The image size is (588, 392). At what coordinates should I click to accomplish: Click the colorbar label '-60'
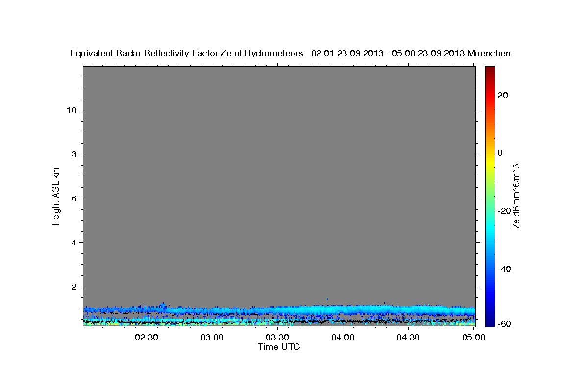(503, 323)
